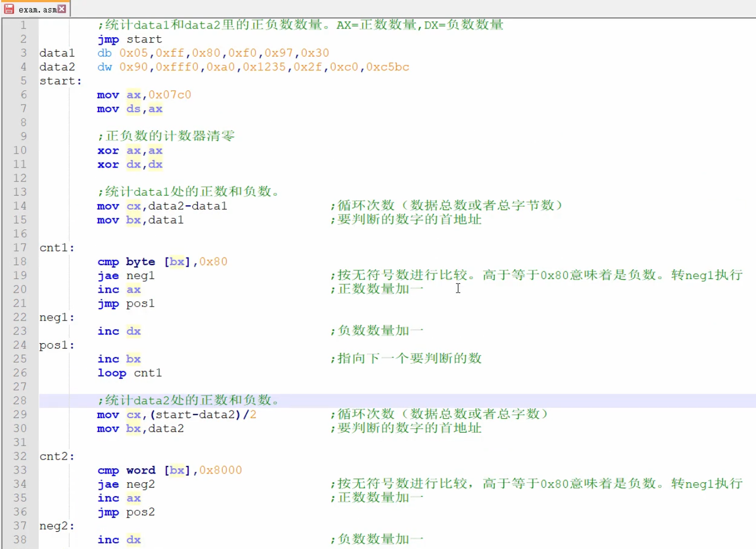
Task: Click the 'mov bx,data1' instruction
Action: (141, 220)
